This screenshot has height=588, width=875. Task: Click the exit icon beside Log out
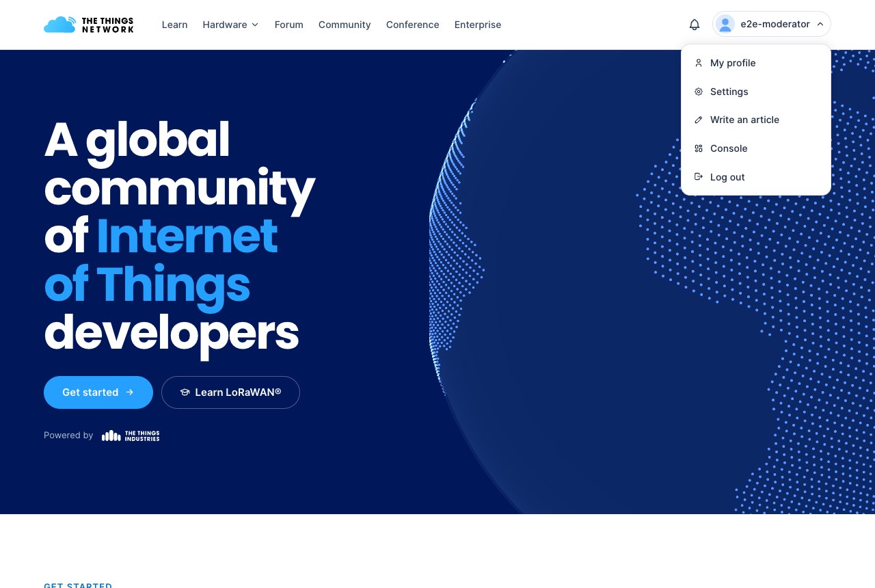[699, 177]
